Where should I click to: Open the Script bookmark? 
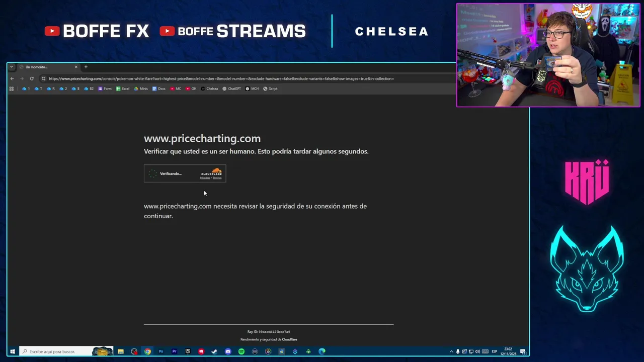[x=270, y=88]
